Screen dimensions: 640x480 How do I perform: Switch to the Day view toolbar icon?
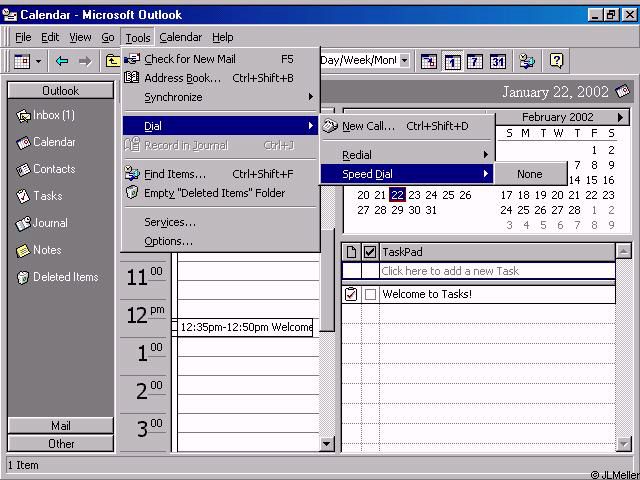(x=452, y=61)
